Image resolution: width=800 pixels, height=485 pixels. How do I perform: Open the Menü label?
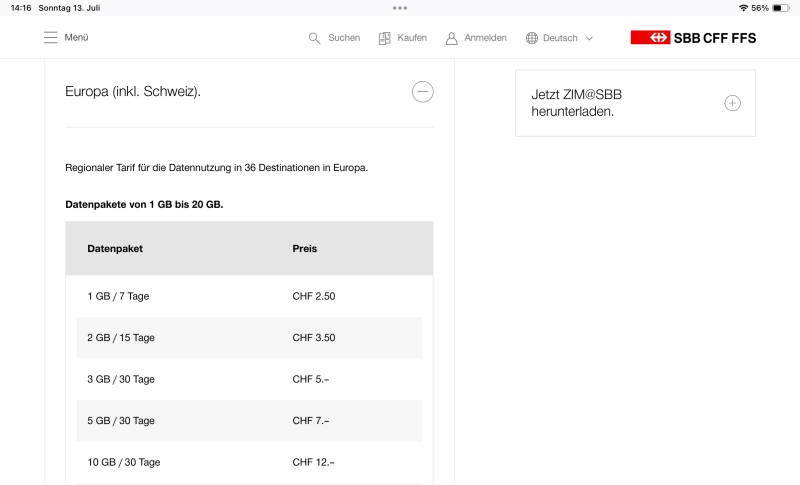77,38
